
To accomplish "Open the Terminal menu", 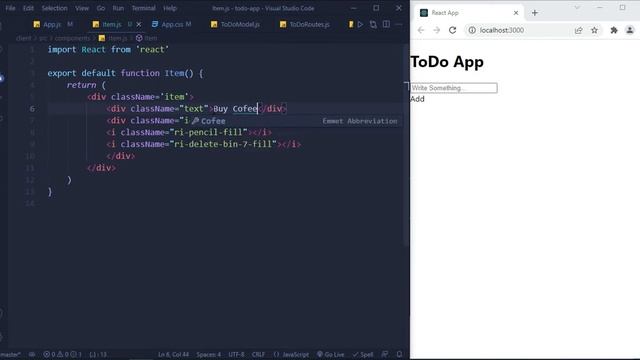I will coord(143,8).
